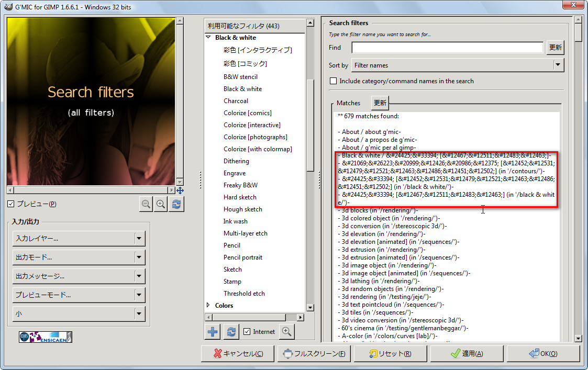Viewport: 588px width, 370px height.
Task: Select the Ink wash filter
Action: [236, 221]
